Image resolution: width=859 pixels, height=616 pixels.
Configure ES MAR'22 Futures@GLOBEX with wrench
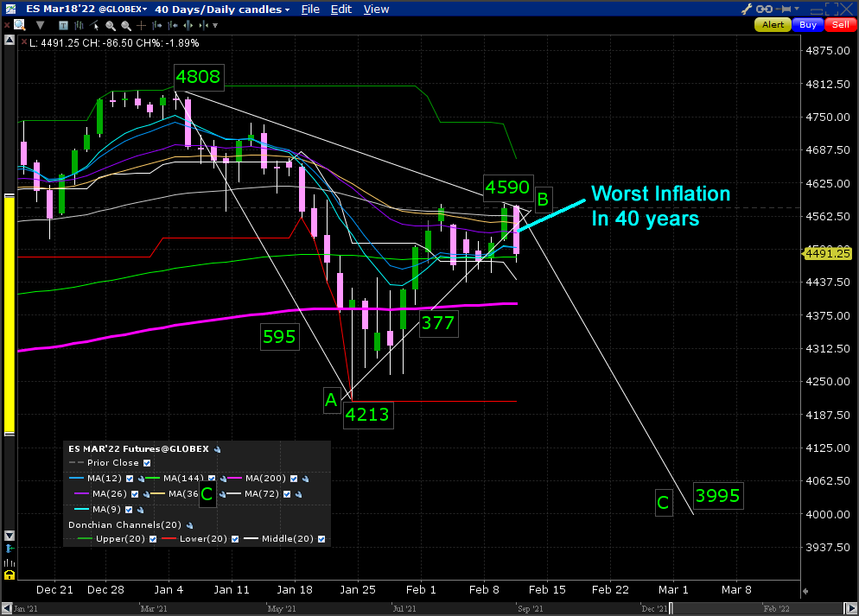click(x=217, y=449)
